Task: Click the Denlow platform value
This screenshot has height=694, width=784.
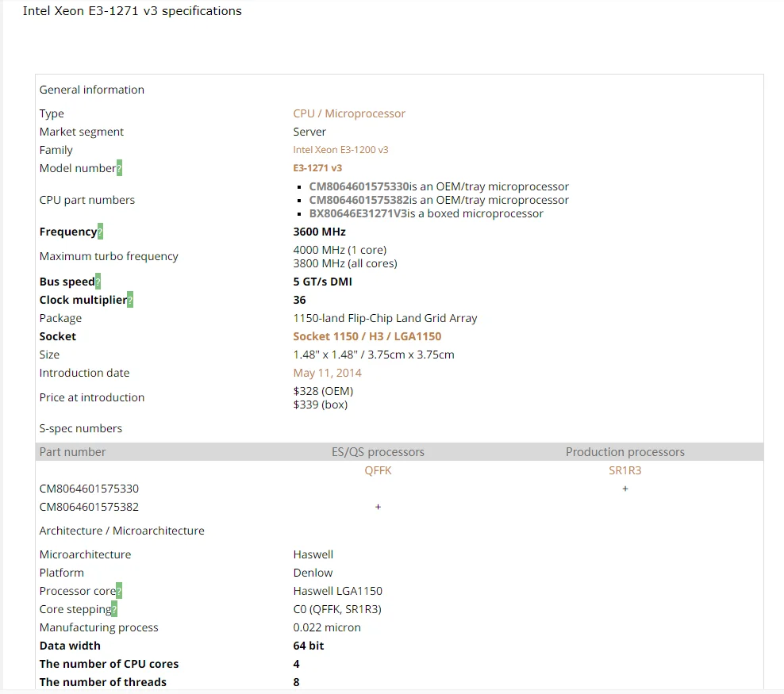Action: 313,573
